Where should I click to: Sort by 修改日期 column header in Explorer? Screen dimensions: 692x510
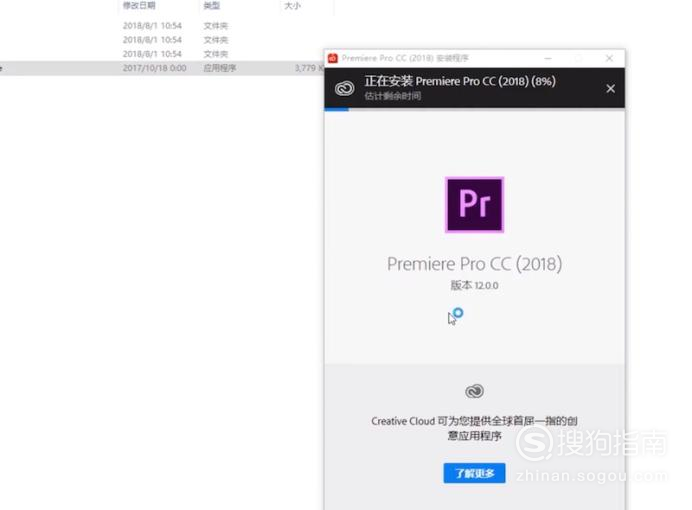coord(139,6)
